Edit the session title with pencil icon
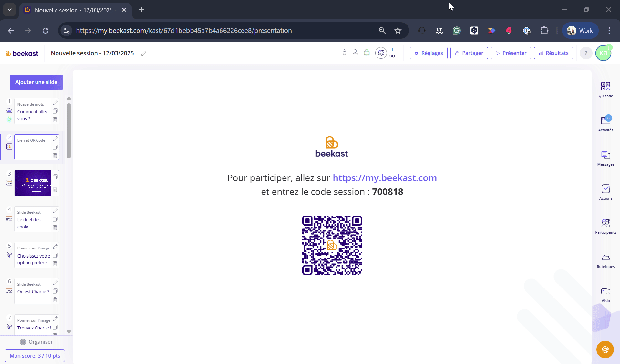Viewport: 620px width, 364px height. point(144,53)
